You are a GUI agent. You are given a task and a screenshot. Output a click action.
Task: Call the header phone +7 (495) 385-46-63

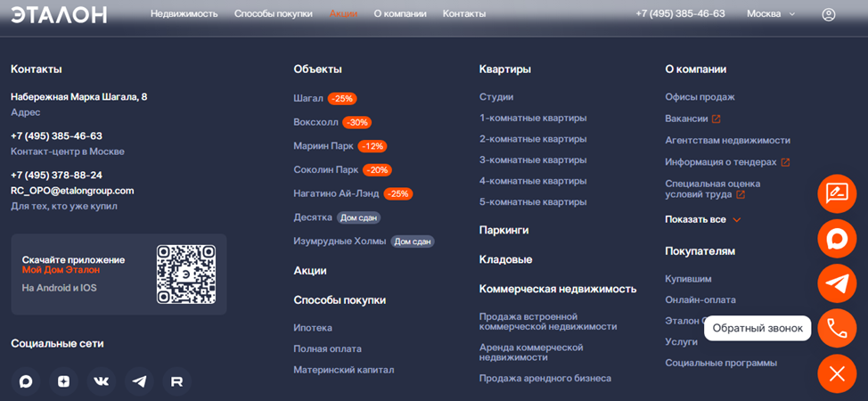click(680, 14)
